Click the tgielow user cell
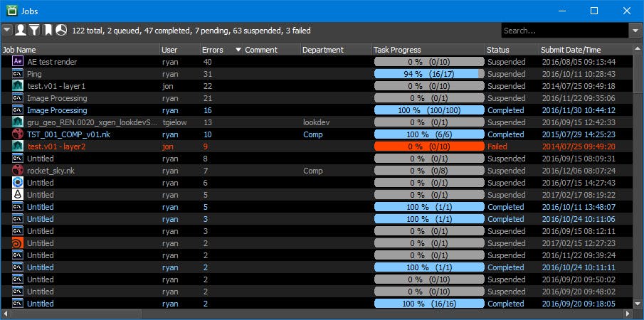644x320 pixels. tap(174, 122)
